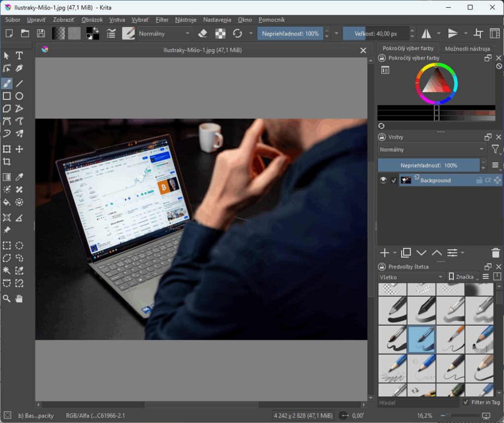Hide the Background layer visibility

383,180
